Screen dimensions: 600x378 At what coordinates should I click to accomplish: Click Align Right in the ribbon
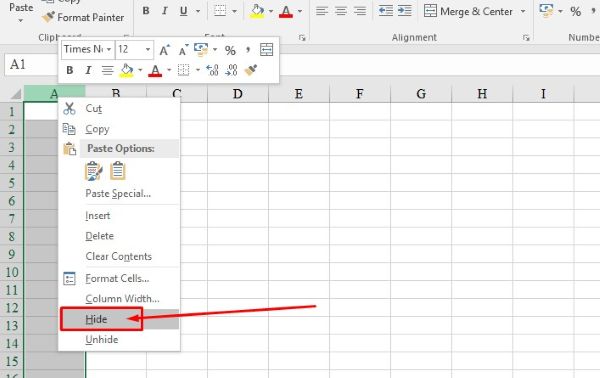pyautogui.click(x=360, y=11)
